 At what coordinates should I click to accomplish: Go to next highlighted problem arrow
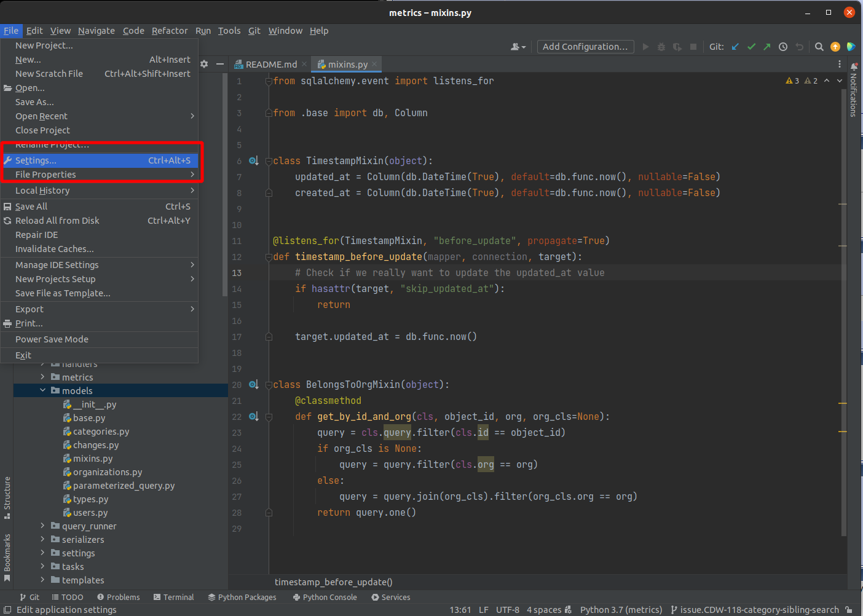(840, 81)
